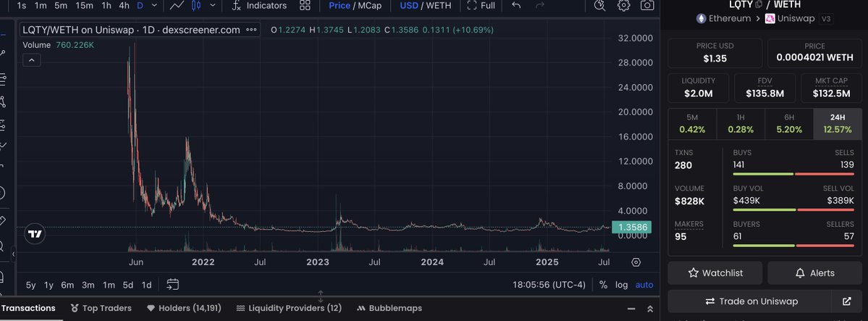The image size is (868, 321).
Task: Expand chart type dropdown chevron
Action: (213, 6)
